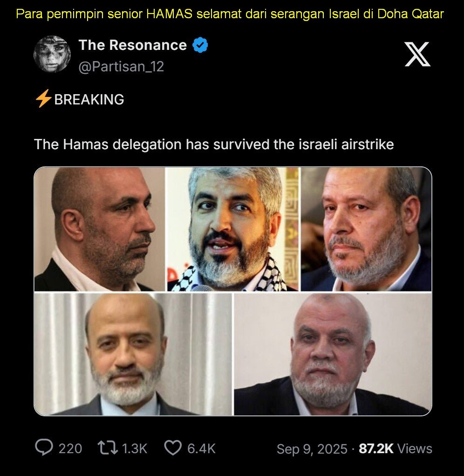The width and height of the screenshot is (464, 476).
Task: Click the X logo
Action: tap(417, 54)
